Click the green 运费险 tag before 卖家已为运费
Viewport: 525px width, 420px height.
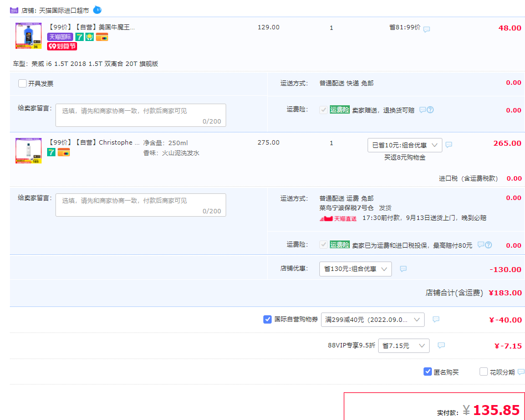pyautogui.click(x=339, y=245)
